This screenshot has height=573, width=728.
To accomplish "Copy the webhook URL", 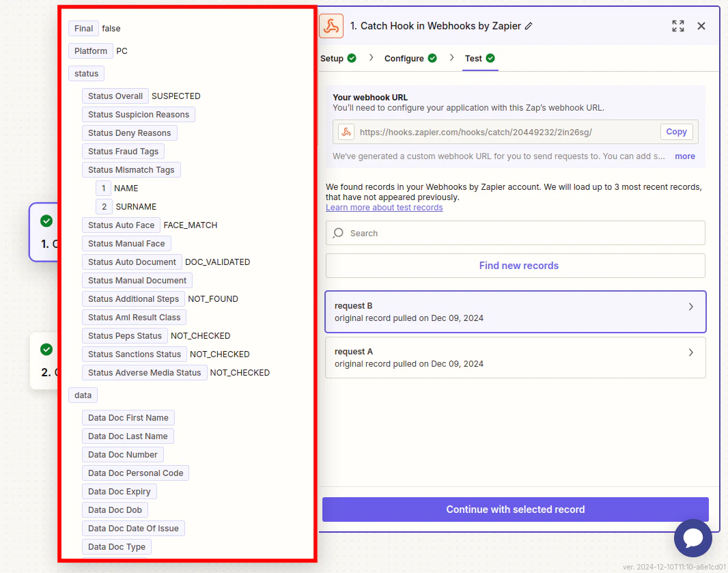I will 676,131.
